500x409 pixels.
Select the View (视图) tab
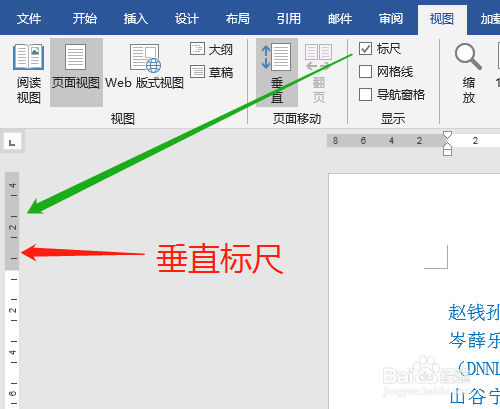point(442,19)
